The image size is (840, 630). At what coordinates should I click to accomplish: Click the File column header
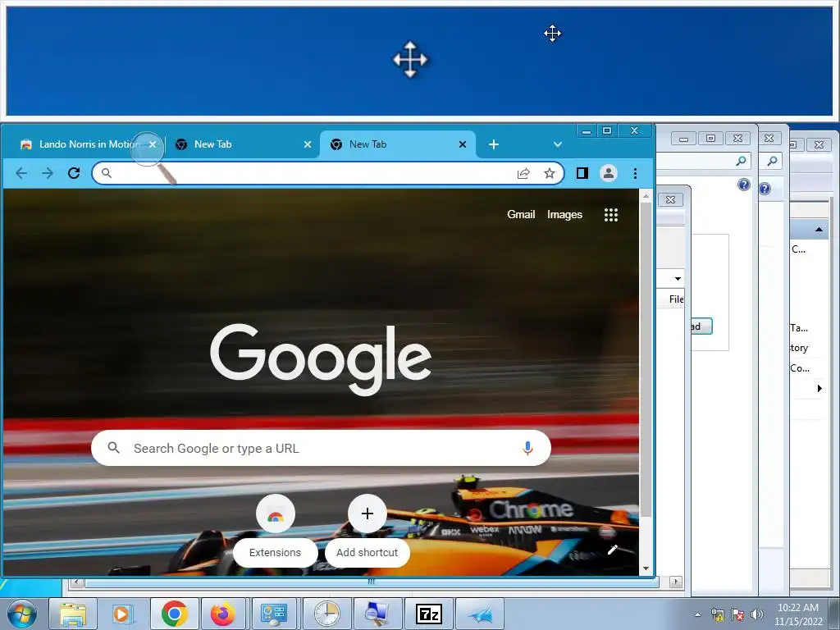tap(672, 299)
